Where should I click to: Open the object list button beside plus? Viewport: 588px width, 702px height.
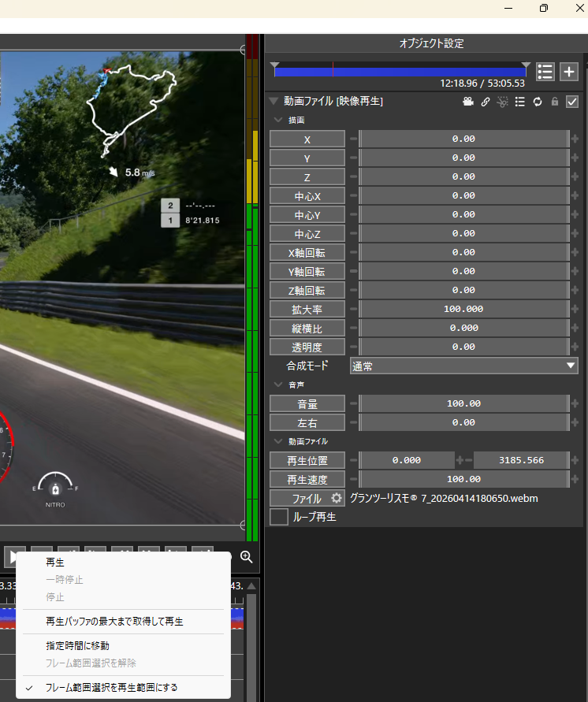(x=545, y=72)
